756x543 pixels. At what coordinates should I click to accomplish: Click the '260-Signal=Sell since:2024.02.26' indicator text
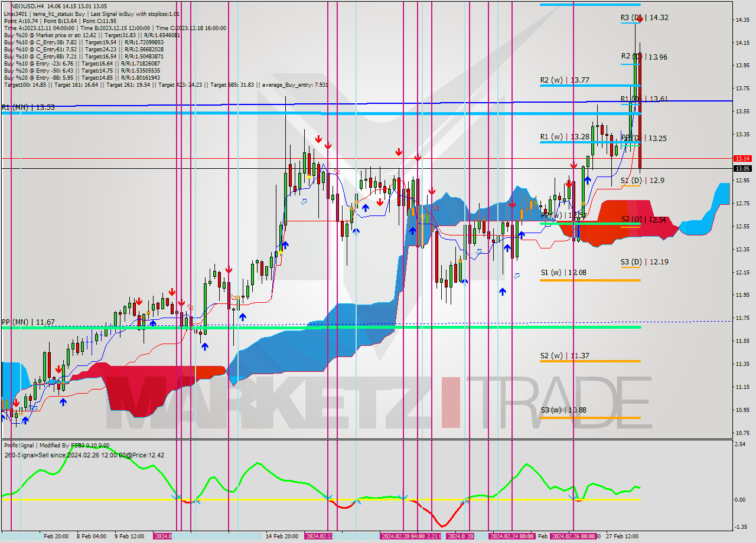point(84,455)
